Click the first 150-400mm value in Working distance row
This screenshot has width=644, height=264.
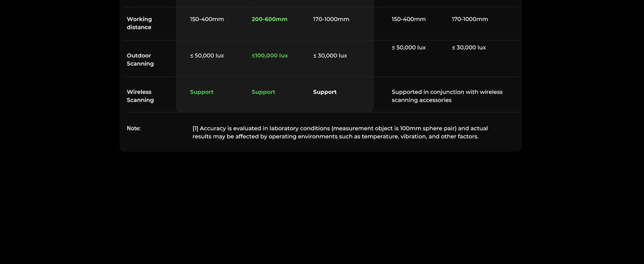(207, 19)
